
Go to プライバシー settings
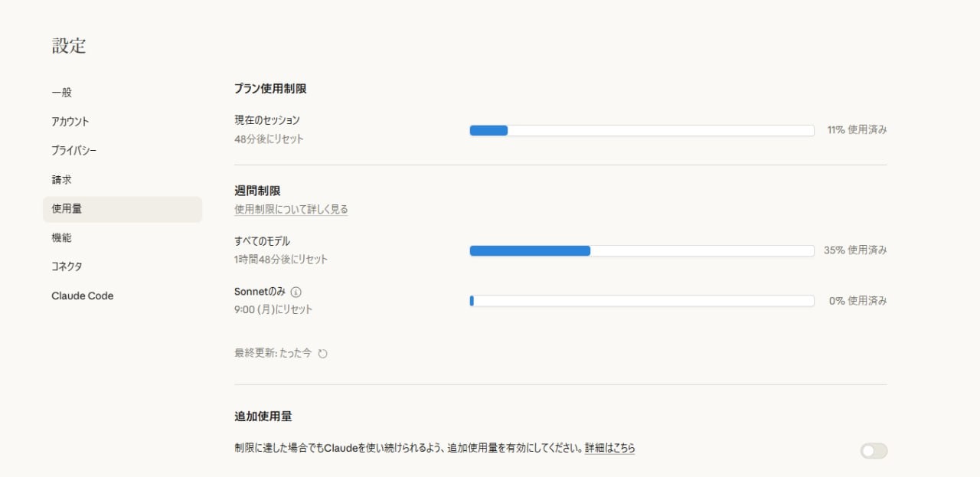(x=73, y=150)
